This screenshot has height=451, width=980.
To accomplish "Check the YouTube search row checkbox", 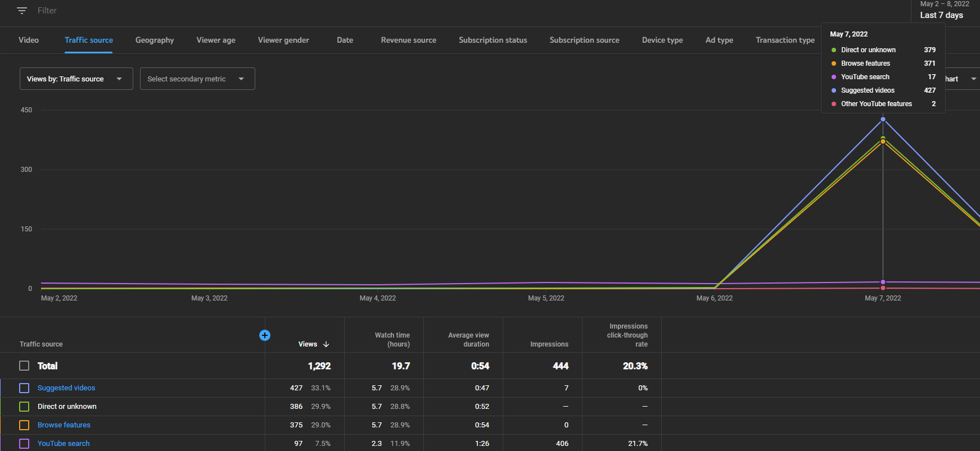I will pos(24,444).
